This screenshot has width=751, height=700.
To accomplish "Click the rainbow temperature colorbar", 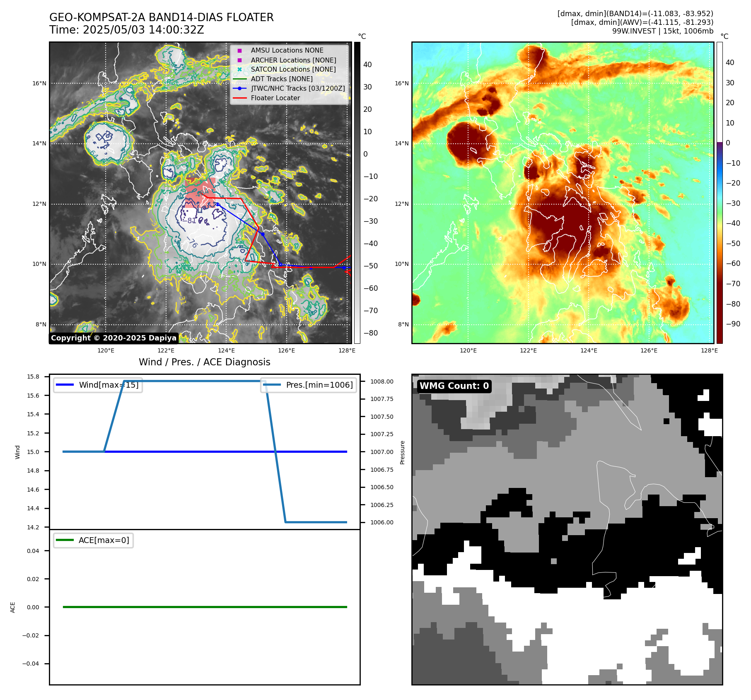I will pos(720,193).
